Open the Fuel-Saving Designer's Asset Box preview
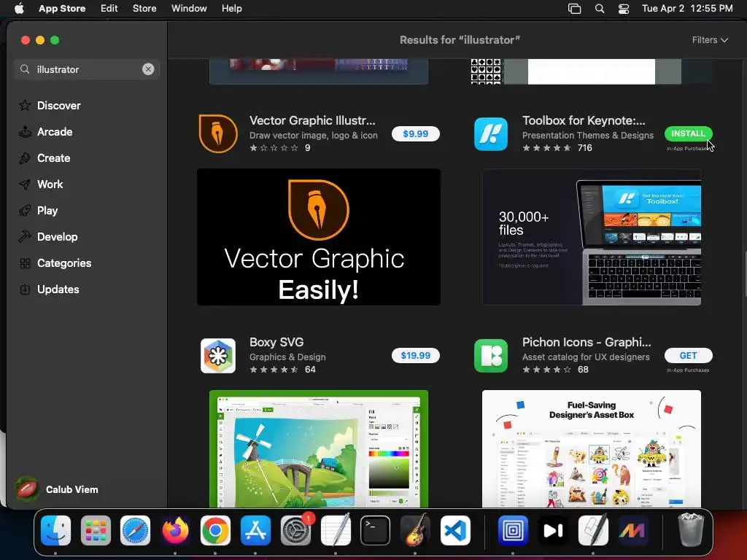The height and width of the screenshot is (560, 747). click(x=592, y=448)
